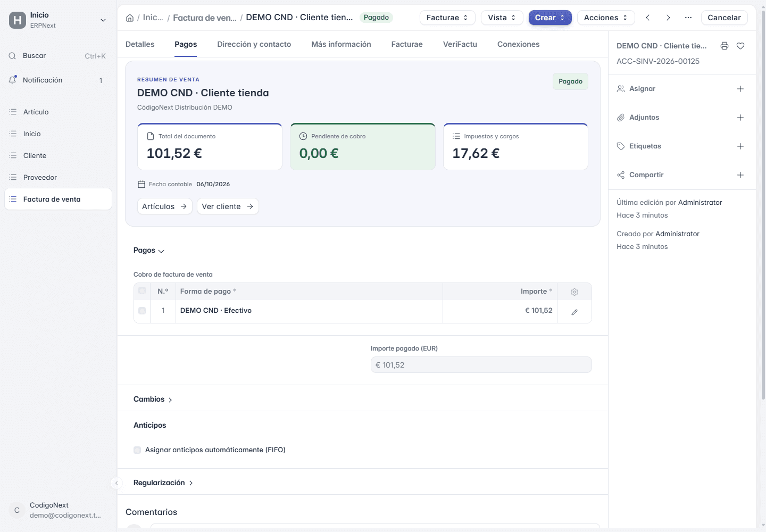Add an assignee with Asignar plus
This screenshot has height=532, width=766.
[x=740, y=89]
